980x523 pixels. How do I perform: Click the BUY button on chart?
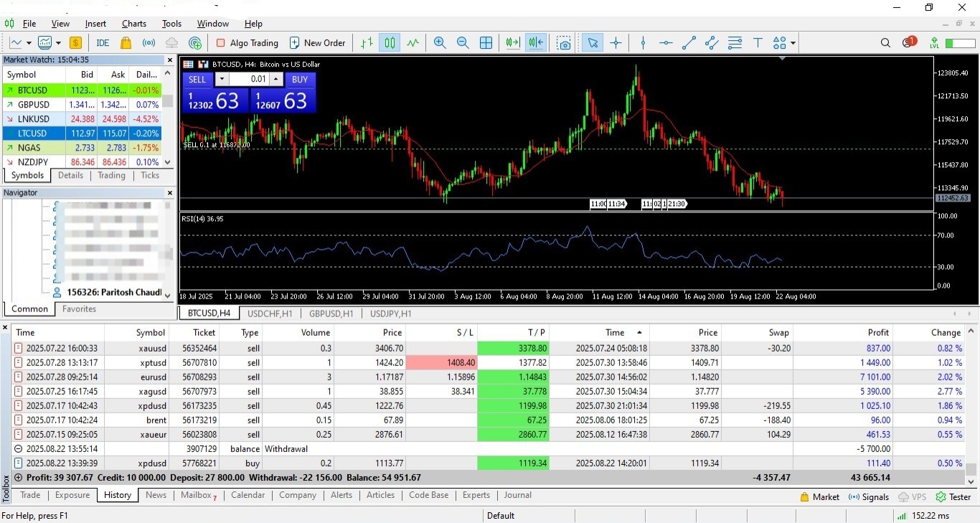[300, 80]
